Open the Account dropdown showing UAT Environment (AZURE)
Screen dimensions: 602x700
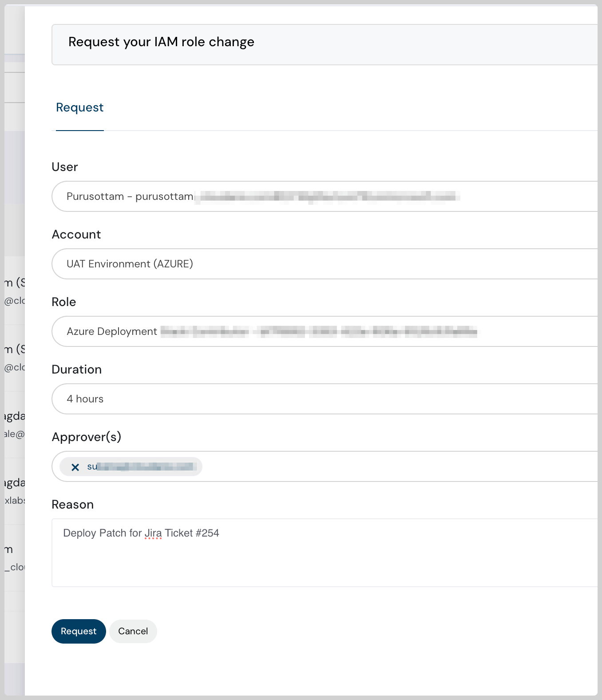(325, 264)
